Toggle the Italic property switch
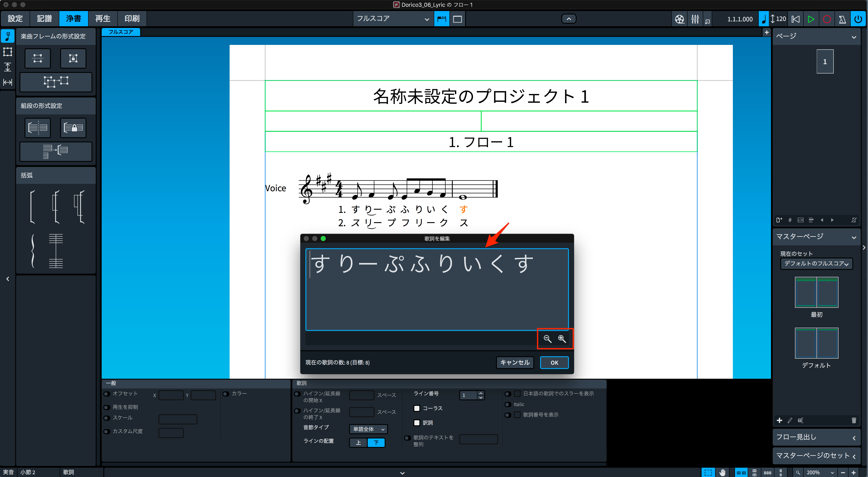Image resolution: width=868 pixels, height=477 pixels. tap(508, 405)
